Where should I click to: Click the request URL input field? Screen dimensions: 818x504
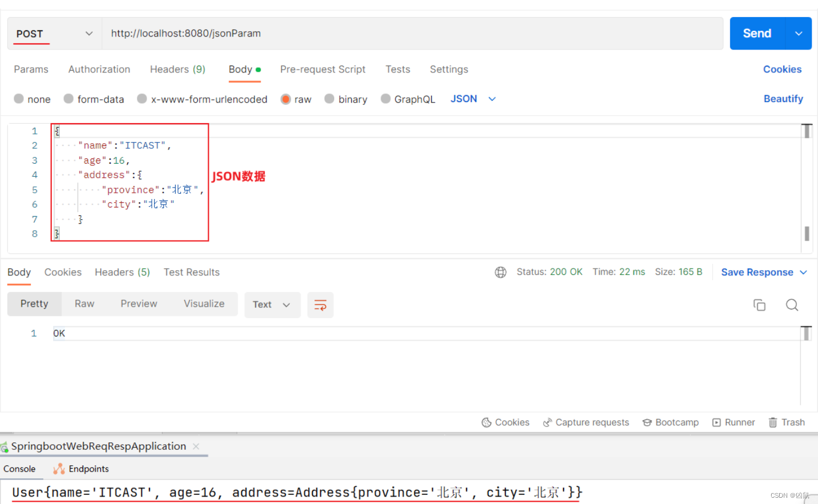412,34
